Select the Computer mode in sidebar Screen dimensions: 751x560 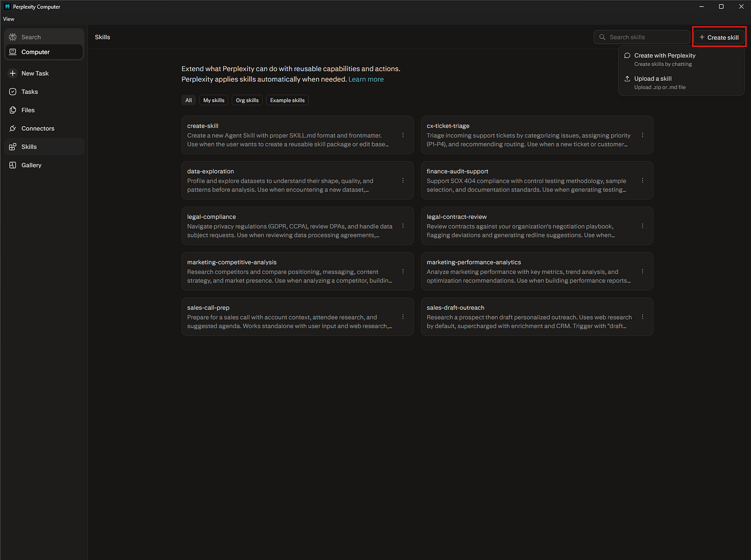44,52
